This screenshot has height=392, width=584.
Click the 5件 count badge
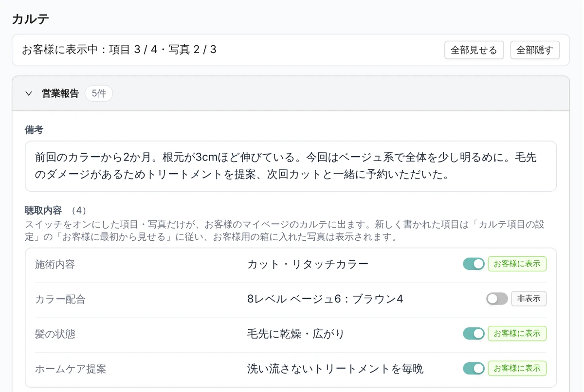[99, 93]
